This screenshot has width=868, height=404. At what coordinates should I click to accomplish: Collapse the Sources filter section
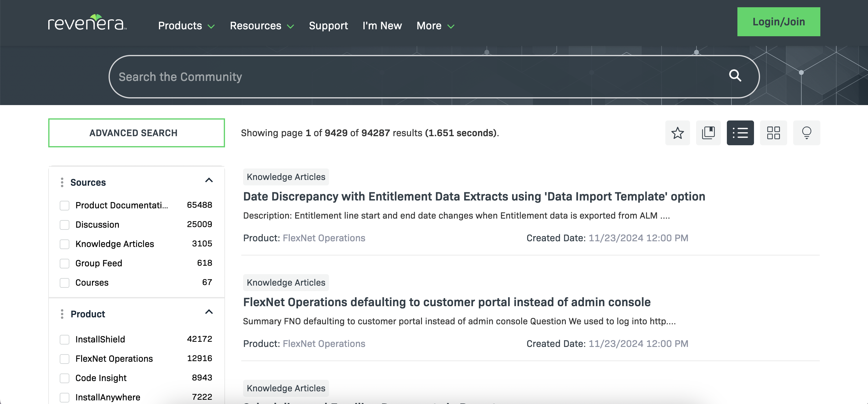click(x=210, y=182)
